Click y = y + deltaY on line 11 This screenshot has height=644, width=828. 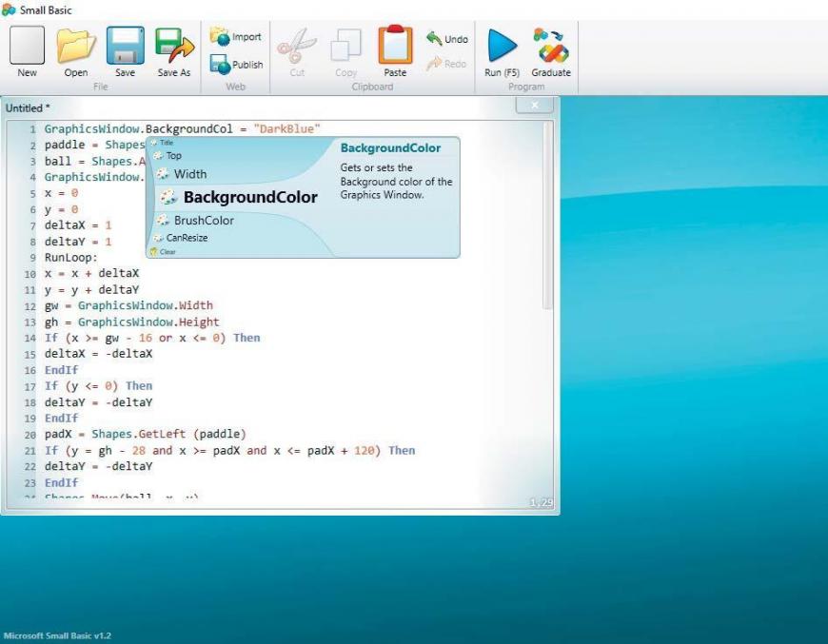(91, 290)
